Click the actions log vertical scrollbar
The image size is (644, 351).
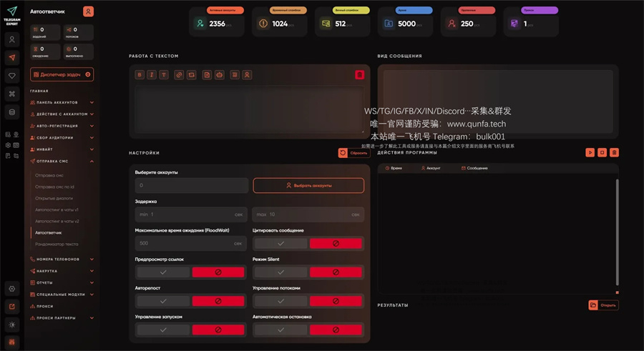pyautogui.click(x=617, y=232)
